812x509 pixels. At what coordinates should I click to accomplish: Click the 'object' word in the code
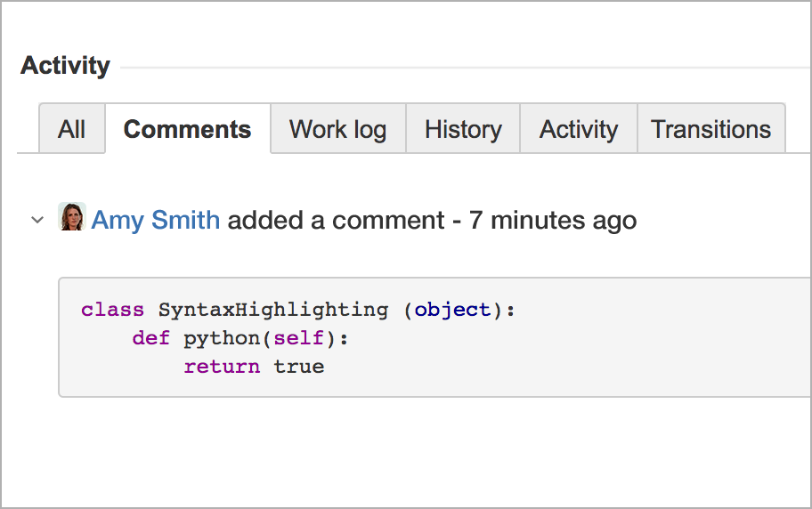(452, 310)
